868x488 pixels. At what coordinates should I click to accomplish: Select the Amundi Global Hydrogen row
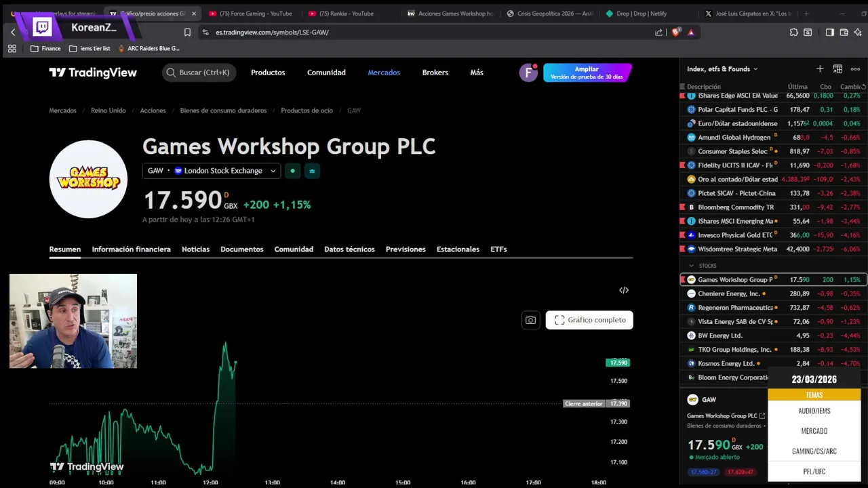pos(773,138)
